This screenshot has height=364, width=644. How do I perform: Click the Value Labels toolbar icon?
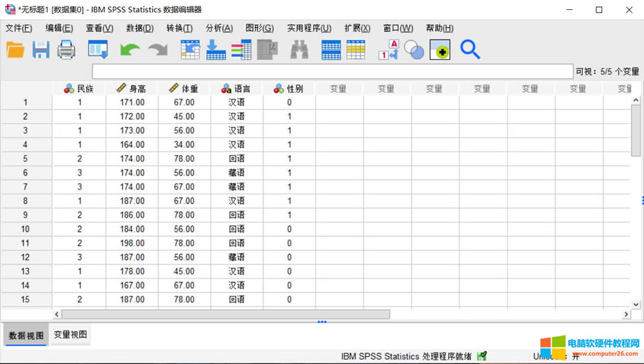388,50
